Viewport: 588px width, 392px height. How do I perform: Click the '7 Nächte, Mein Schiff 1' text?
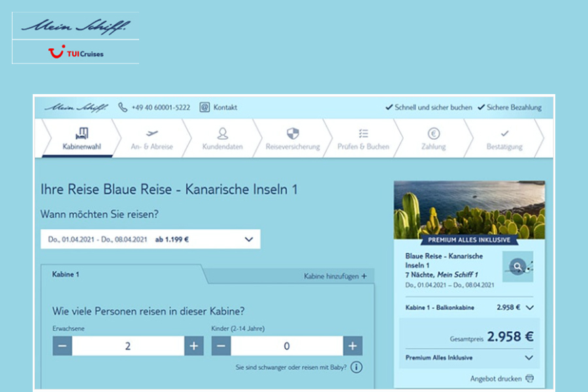tap(442, 274)
